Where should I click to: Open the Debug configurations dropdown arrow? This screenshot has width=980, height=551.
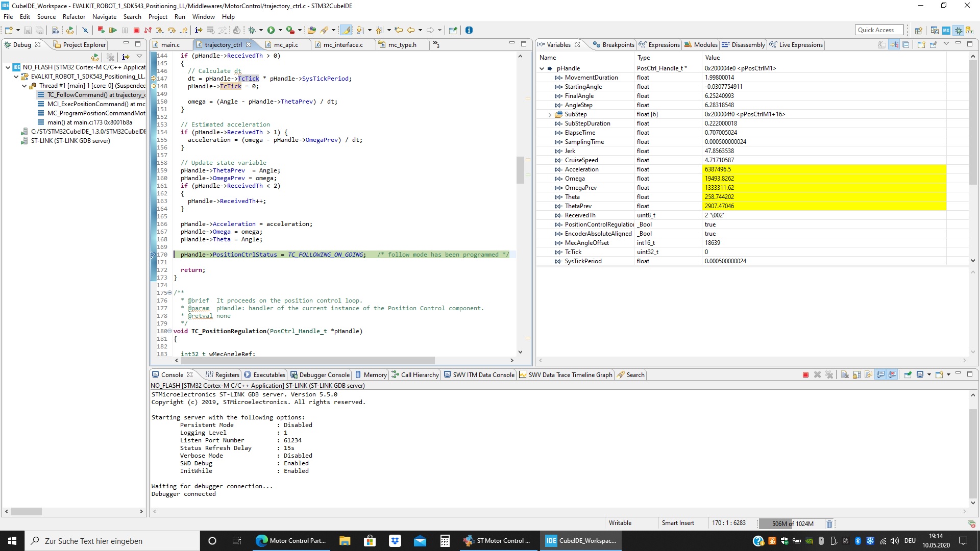point(260,30)
